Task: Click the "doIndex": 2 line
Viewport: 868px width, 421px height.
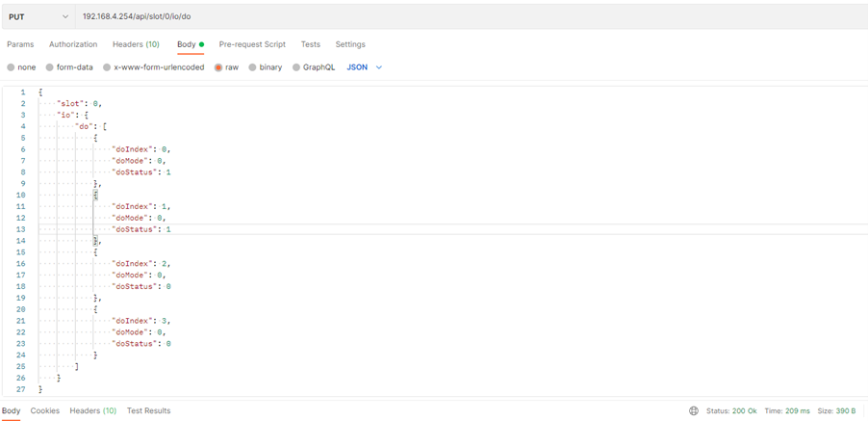Action: tap(142, 264)
